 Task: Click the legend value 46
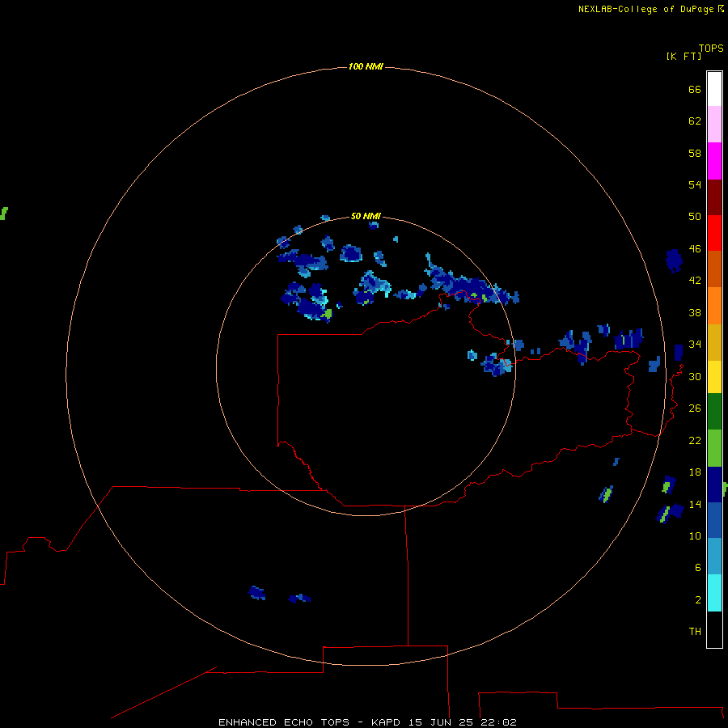tap(695, 249)
